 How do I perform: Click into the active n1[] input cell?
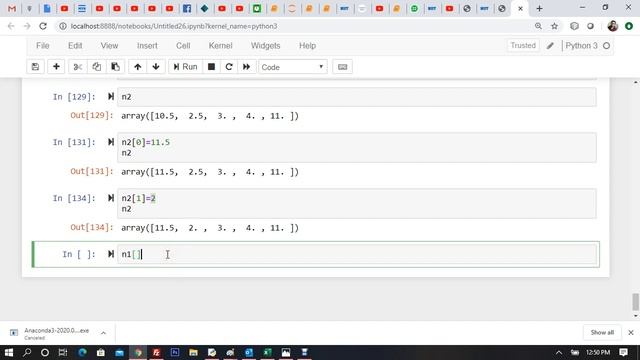(x=357, y=254)
